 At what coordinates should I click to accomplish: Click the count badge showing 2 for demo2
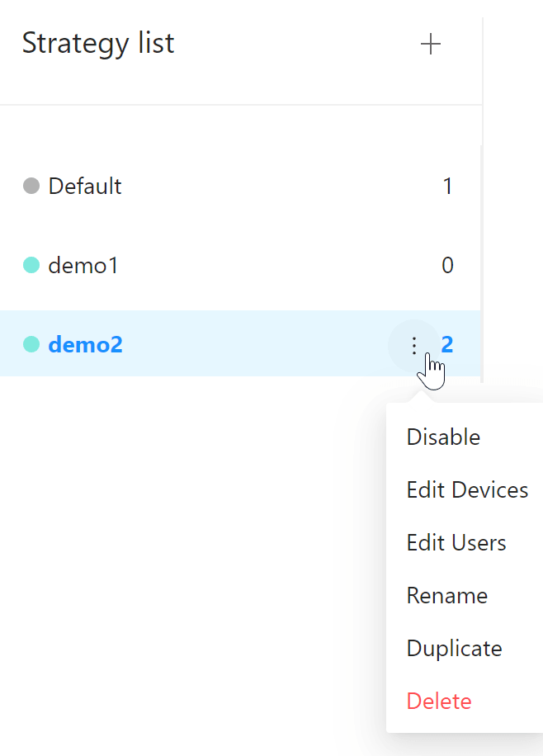[447, 345]
